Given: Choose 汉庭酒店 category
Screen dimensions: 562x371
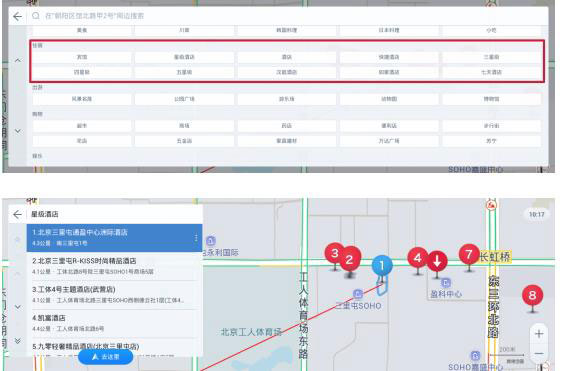Looking at the screenshot, I should (x=287, y=72).
